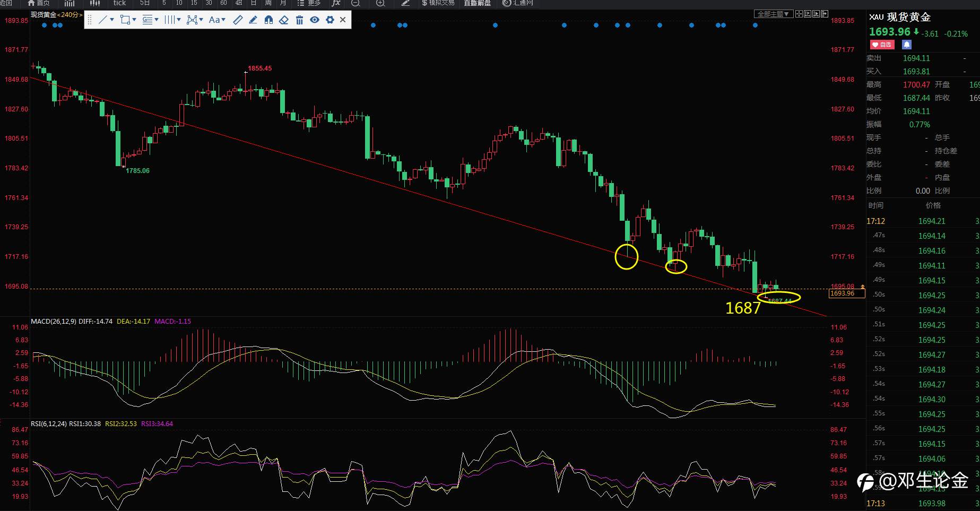Screen dimensions: 980x511
Task: Select the Fibonacci levels tool
Action: click(148, 20)
